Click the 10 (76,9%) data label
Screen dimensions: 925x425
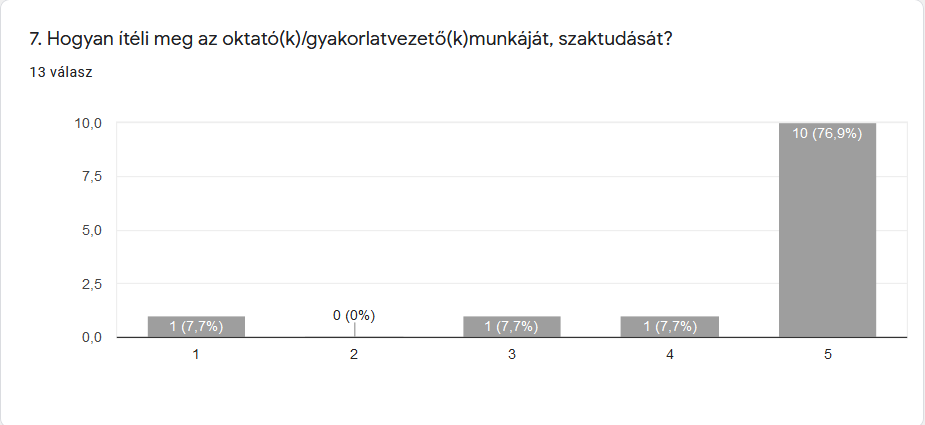[827, 134]
